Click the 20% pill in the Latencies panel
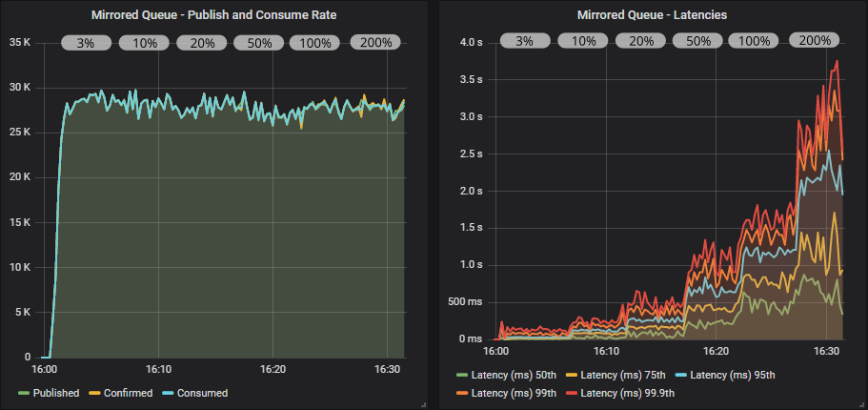Screen dimensions: 868x410 [x=641, y=41]
